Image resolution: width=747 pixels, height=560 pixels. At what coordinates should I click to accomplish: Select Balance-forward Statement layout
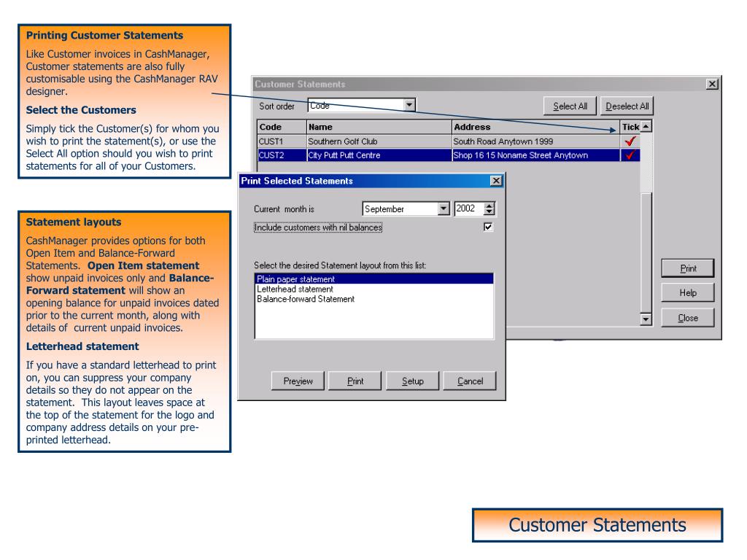pos(374,299)
